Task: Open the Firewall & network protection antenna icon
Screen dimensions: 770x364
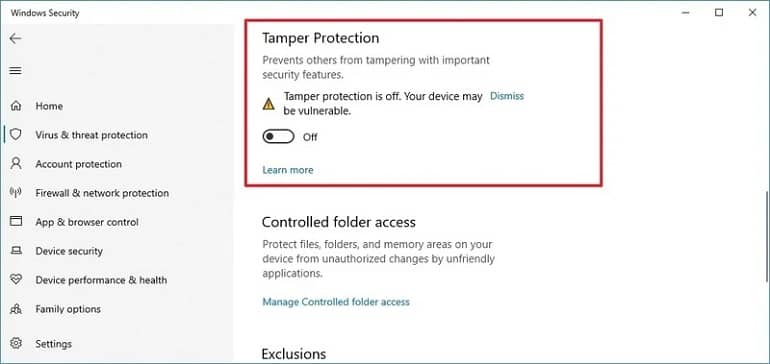Action: point(16,193)
